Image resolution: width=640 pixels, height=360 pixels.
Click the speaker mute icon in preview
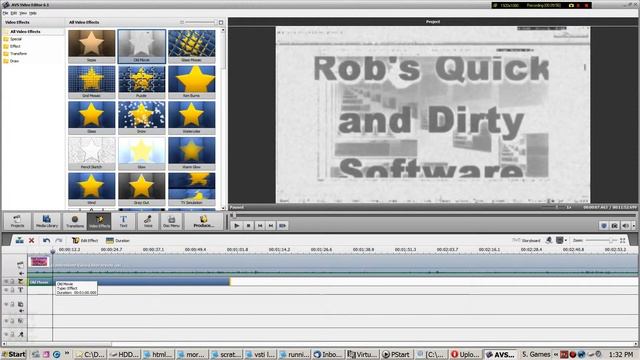point(625,226)
